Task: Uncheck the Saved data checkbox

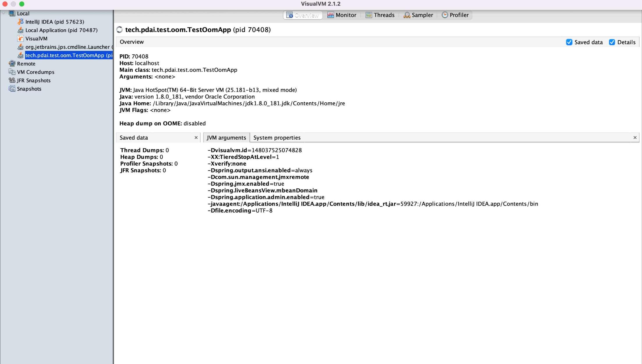Action: click(x=569, y=42)
